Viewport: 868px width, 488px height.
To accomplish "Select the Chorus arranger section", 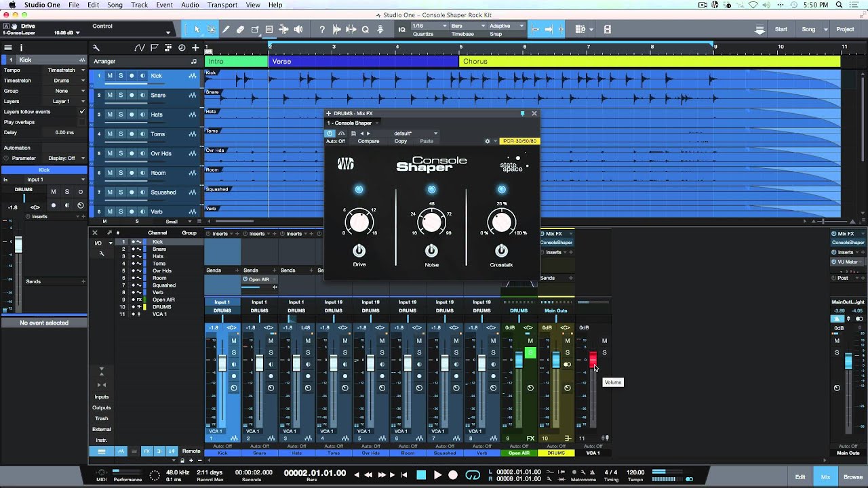I will (650, 61).
